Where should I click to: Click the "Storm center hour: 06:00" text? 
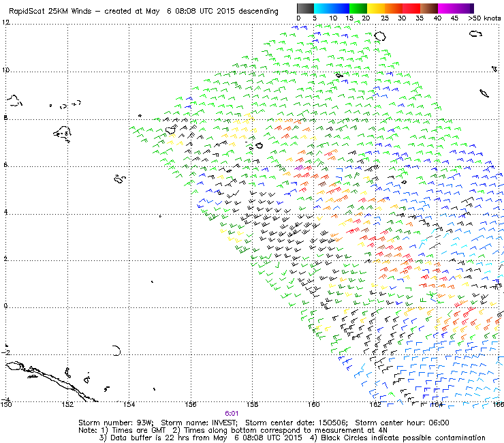pos(402,423)
